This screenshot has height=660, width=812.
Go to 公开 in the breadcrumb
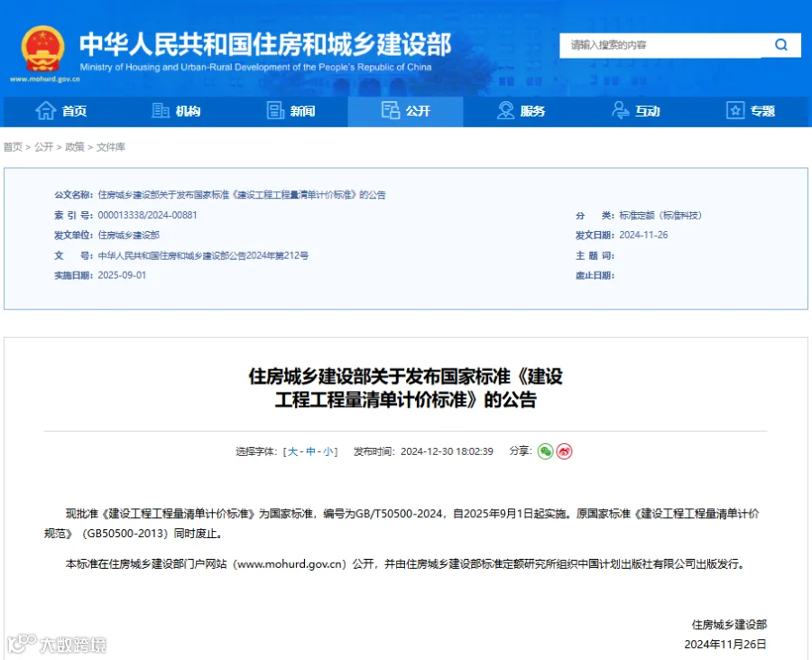[x=44, y=147]
